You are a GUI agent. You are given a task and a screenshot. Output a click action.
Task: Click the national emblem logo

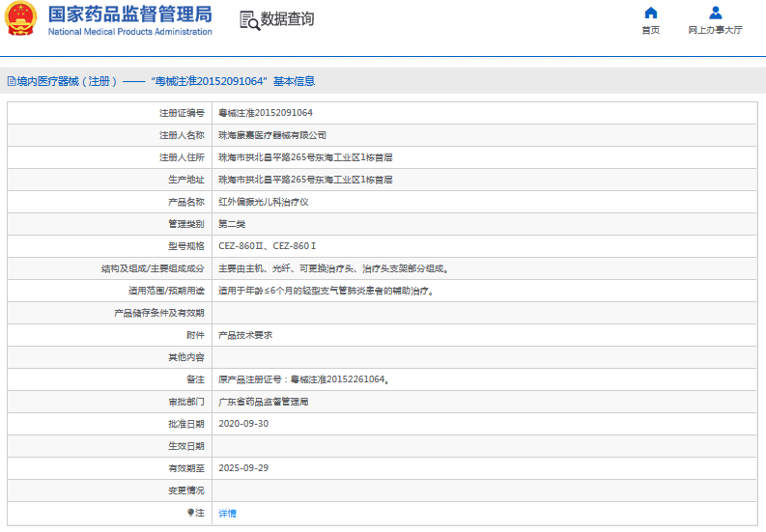click(x=20, y=18)
